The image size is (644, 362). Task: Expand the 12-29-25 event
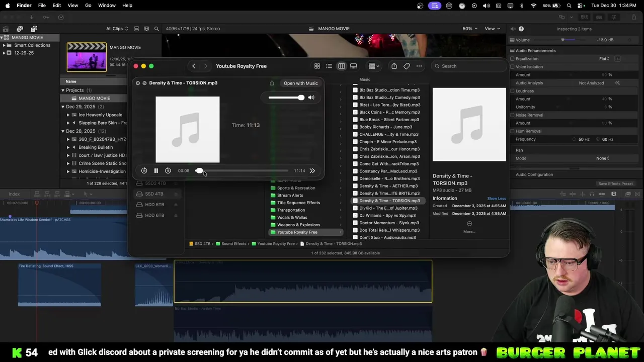[x=4, y=53]
